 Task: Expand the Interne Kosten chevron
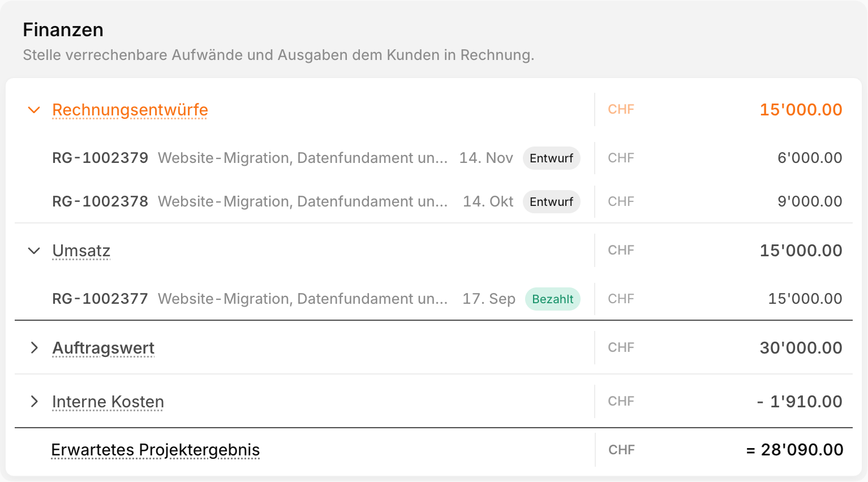[x=34, y=402]
